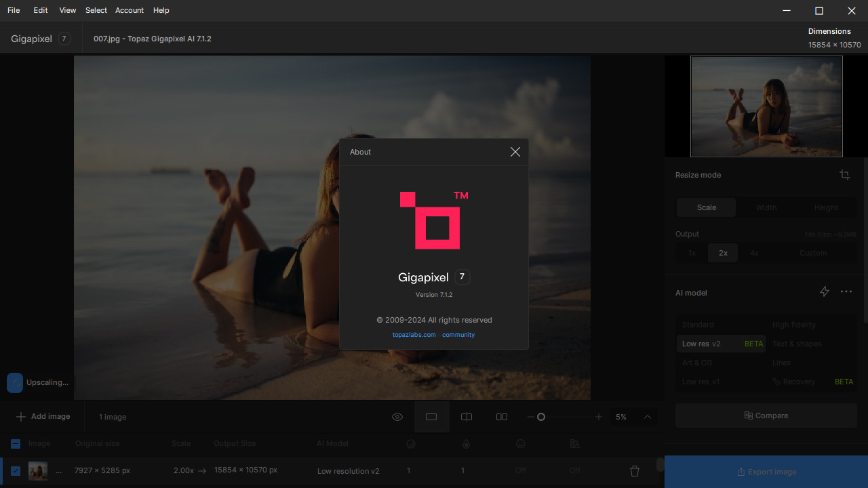Open the AI model more options menu

tap(846, 291)
